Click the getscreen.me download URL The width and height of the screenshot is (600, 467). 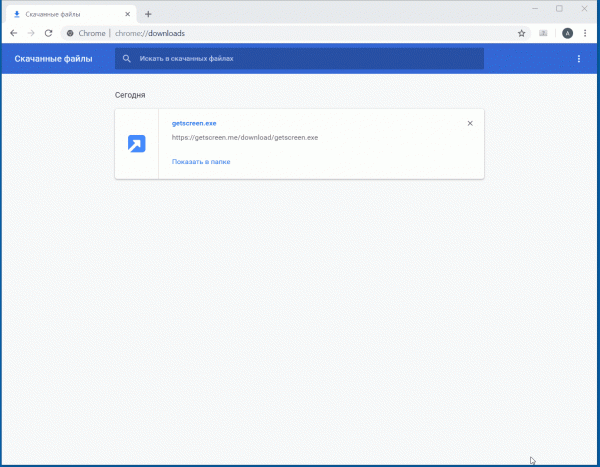(245, 137)
